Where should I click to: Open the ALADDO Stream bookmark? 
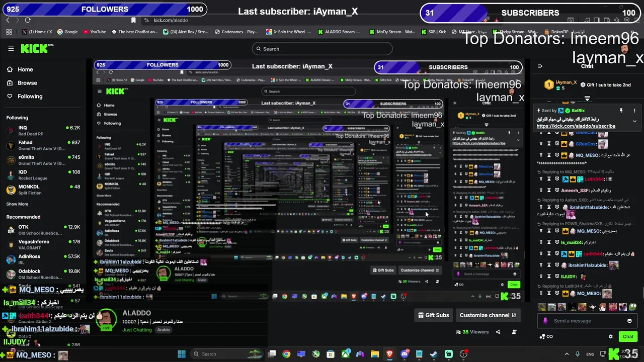point(339,32)
